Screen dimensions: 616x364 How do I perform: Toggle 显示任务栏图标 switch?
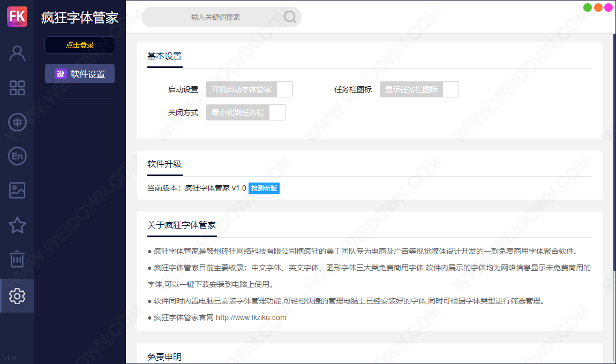[419, 89]
